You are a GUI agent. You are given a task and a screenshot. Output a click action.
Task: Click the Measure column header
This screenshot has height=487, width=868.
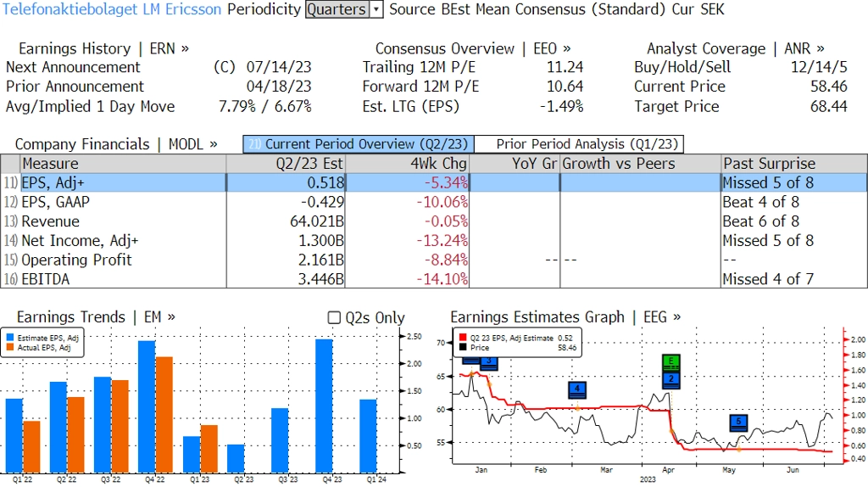click(x=123, y=164)
